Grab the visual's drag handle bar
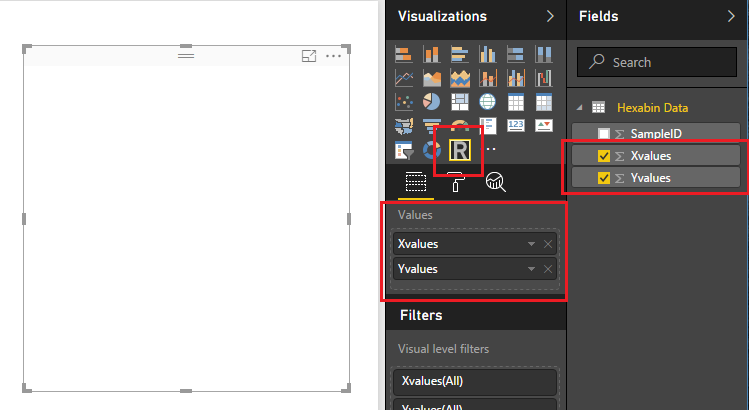 click(186, 56)
